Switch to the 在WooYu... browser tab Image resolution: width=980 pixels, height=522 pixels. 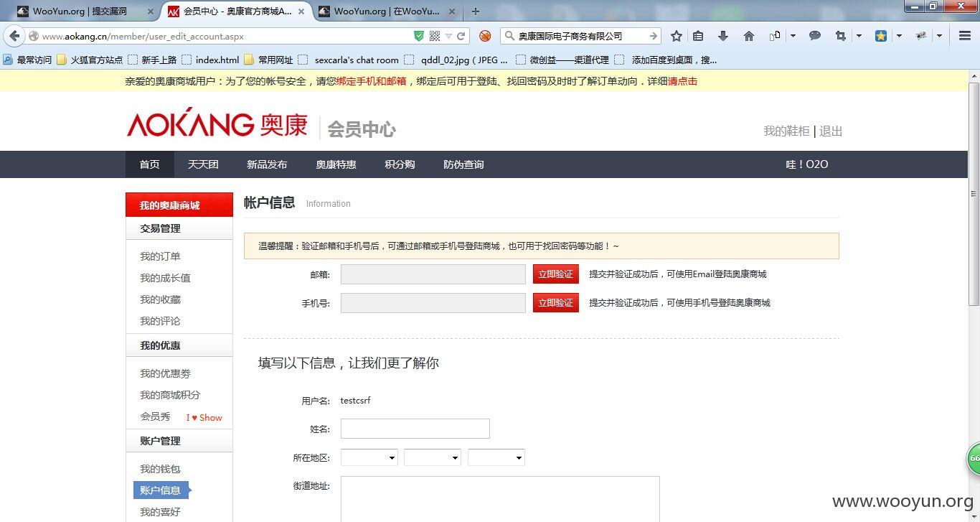click(386, 11)
